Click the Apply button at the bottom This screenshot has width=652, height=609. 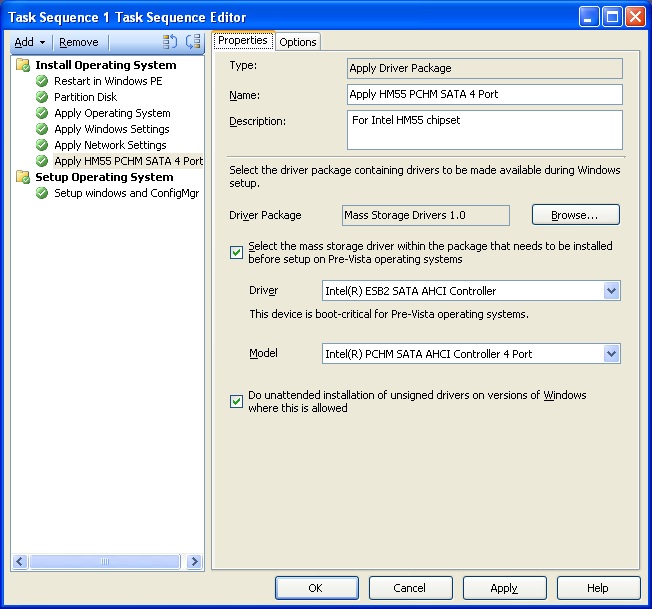point(504,588)
